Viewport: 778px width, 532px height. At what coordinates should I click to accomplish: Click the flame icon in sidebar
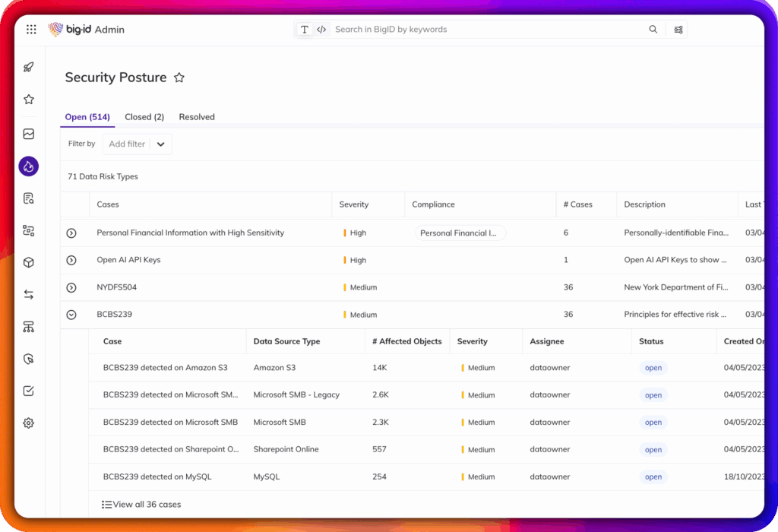pos(29,166)
